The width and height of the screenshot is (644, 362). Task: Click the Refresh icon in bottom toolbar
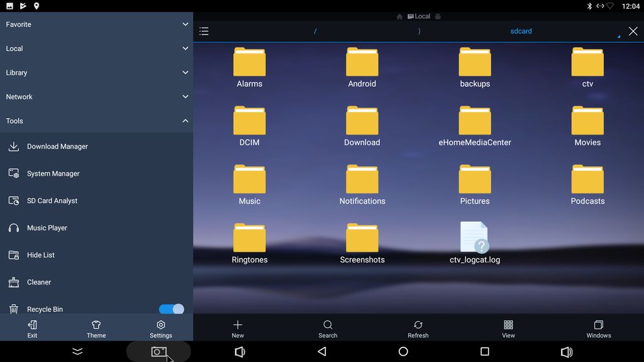[x=418, y=328]
